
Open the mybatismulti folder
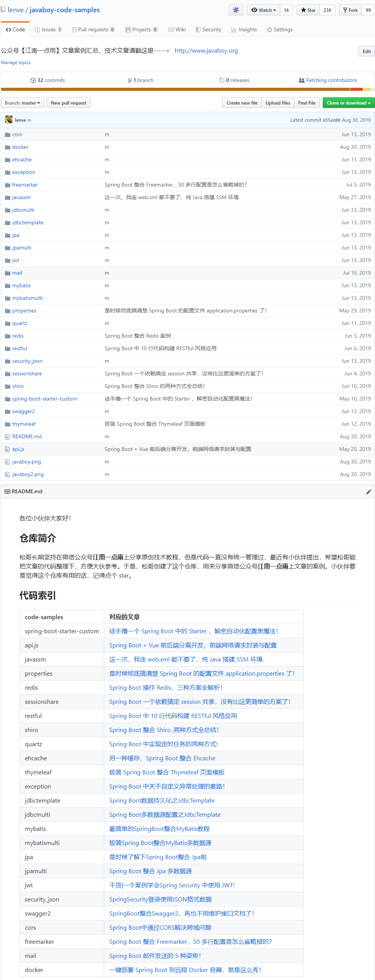27,298
